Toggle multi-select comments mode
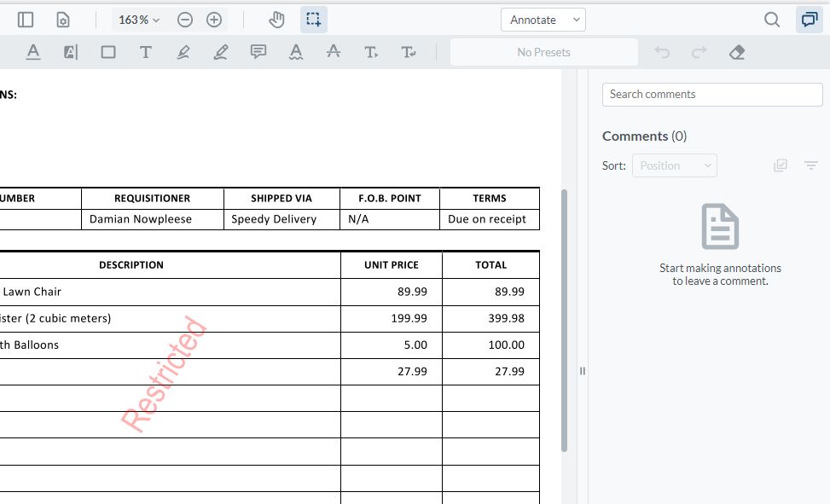The width and height of the screenshot is (830, 504). tap(781, 165)
